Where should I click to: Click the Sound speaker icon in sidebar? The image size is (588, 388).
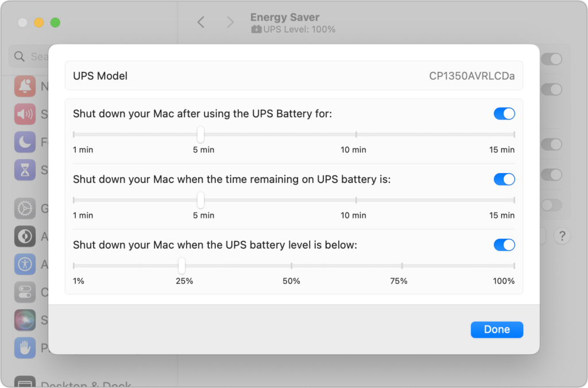tap(25, 114)
